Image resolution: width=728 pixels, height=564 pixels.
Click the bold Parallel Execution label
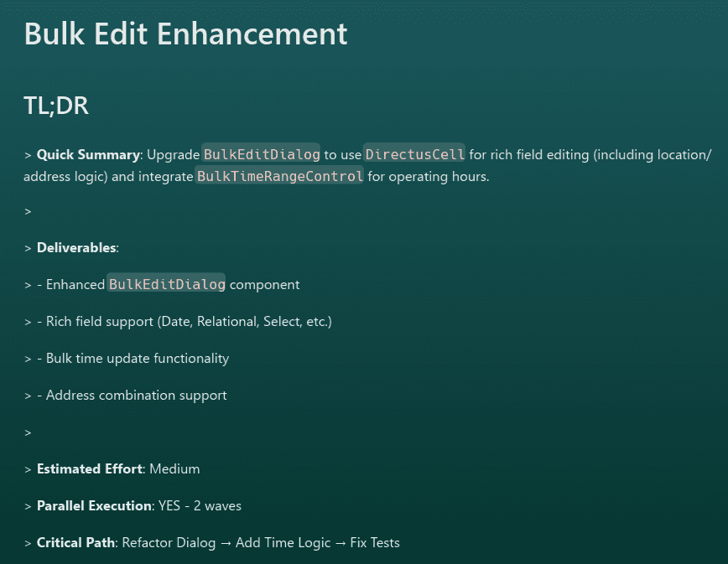pos(94,506)
